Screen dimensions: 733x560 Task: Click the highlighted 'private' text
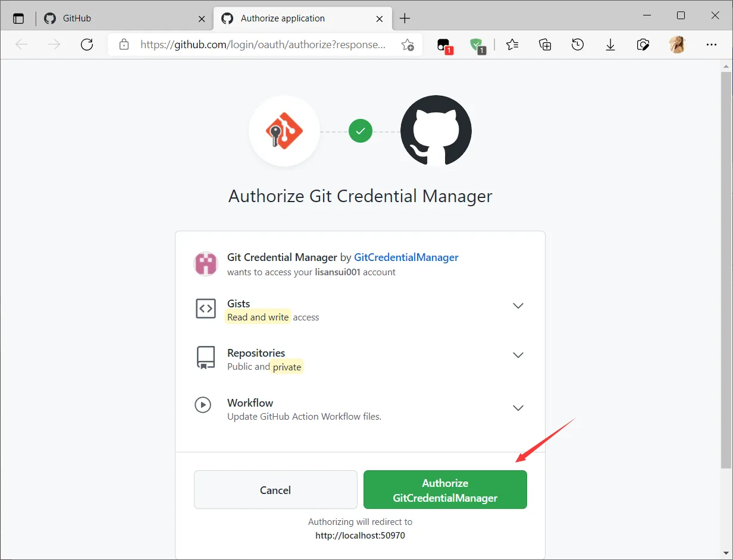pos(287,367)
